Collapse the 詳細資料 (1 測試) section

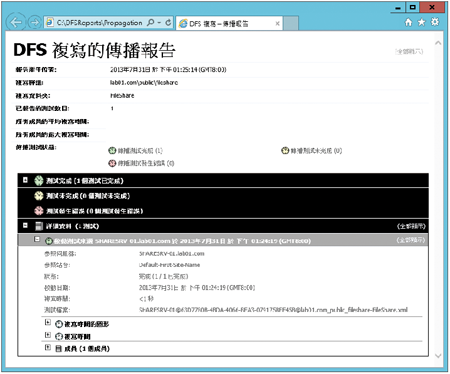(x=25, y=225)
